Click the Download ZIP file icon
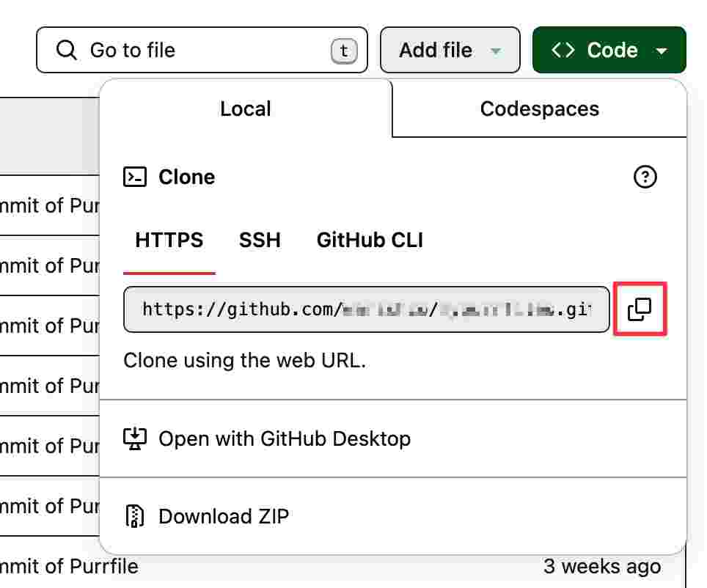 point(135,516)
